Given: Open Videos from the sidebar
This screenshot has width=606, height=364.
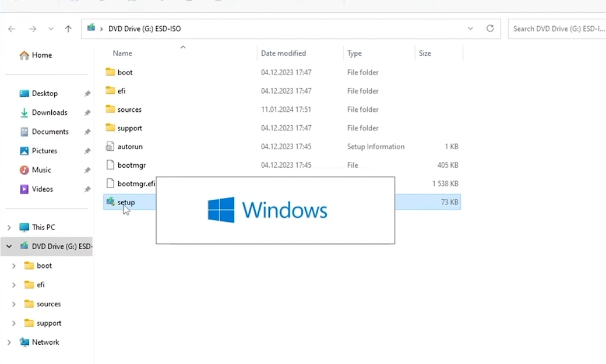Looking at the screenshot, I should (43, 189).
